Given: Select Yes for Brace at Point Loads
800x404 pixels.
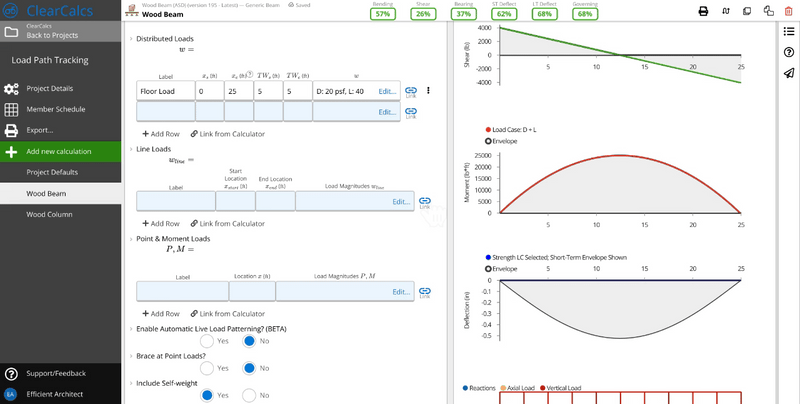Looking at the screenshot, I should 207,368.
